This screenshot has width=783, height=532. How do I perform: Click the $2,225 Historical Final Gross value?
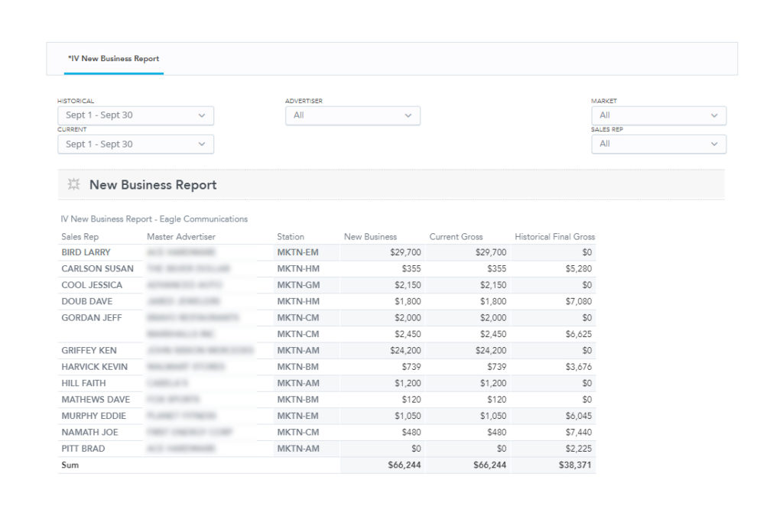point(578,449)
